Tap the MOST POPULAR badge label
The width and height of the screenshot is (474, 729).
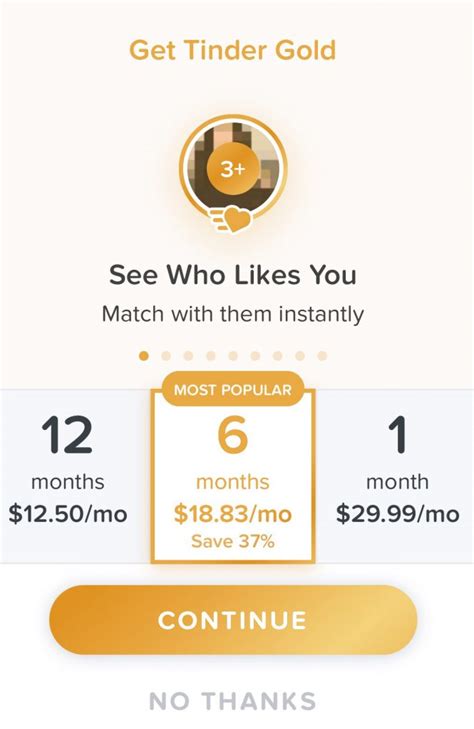[x=233, y=390]
